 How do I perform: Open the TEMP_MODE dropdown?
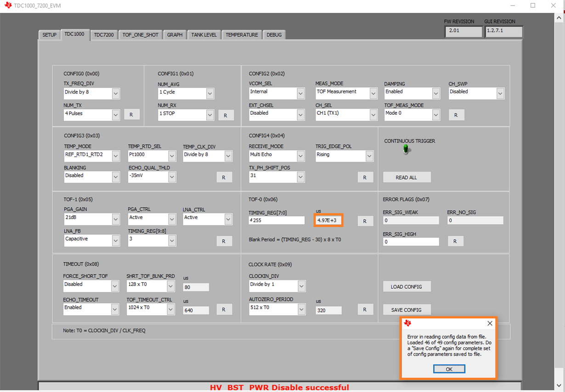click(116, 157)
